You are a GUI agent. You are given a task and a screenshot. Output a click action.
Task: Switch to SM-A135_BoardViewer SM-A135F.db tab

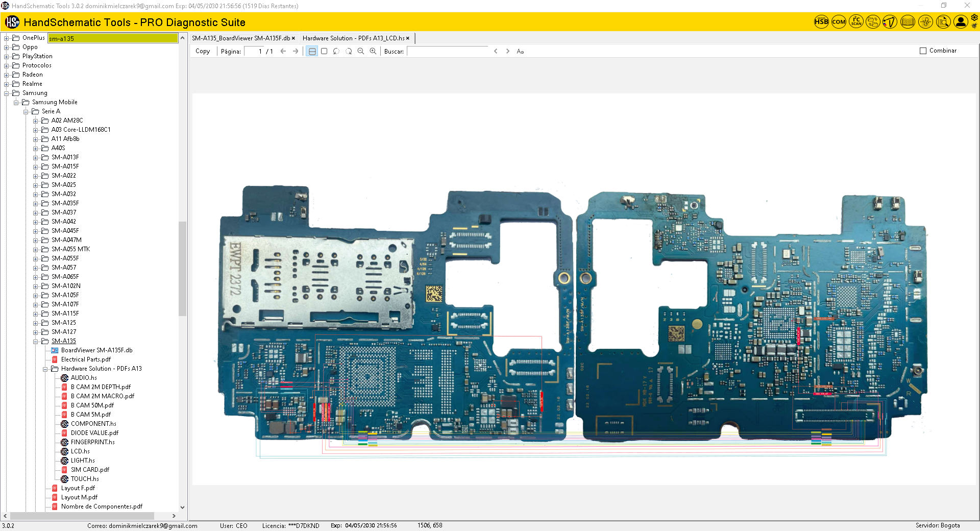(x=240, y=38)
